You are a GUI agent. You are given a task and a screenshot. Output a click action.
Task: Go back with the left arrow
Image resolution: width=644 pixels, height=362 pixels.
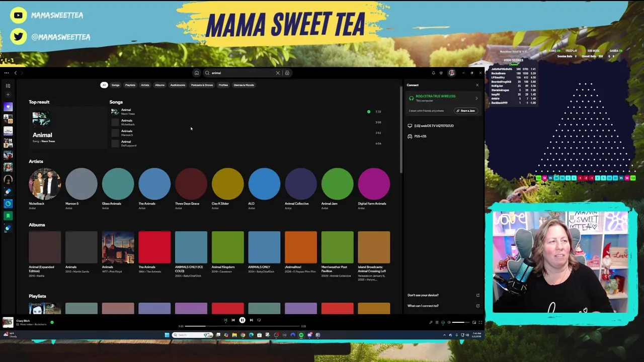16,73
